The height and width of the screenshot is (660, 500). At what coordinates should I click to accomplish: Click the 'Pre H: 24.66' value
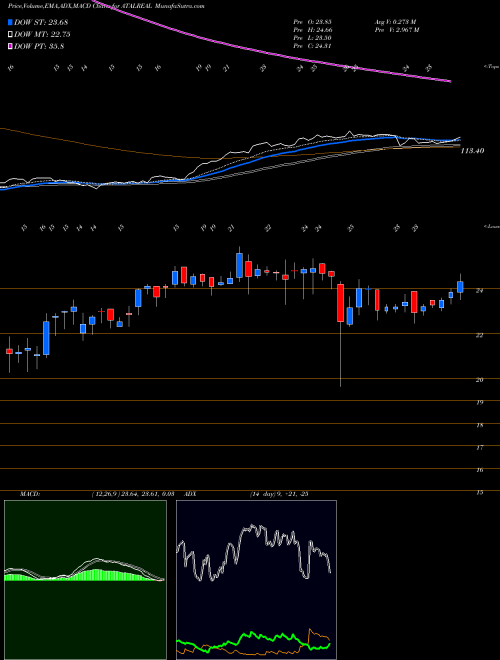(x=312, y=30)
